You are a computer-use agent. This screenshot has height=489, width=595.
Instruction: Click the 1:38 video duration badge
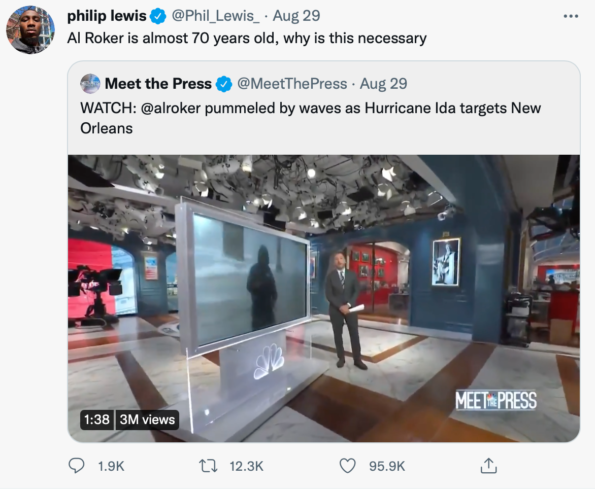click(x=97, y=420)
